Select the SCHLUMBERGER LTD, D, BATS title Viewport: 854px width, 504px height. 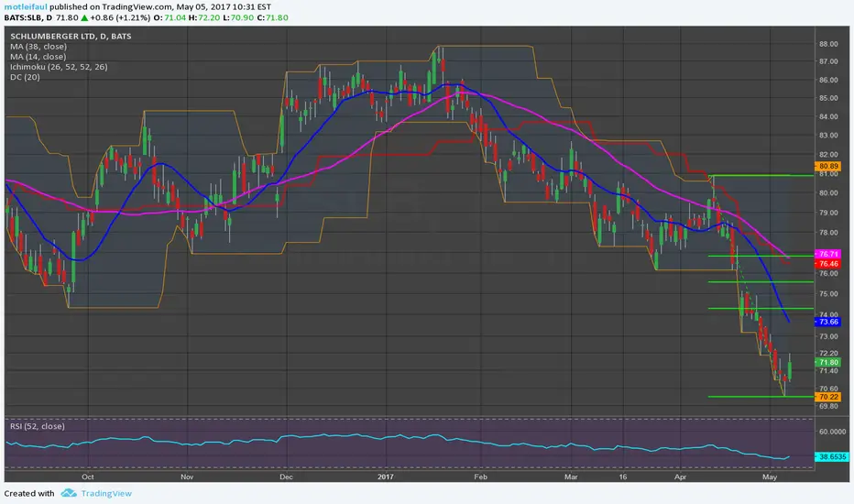71,36
